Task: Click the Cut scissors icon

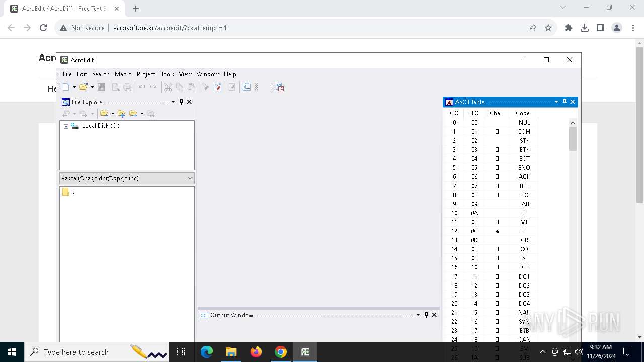Action: point(168,87)
